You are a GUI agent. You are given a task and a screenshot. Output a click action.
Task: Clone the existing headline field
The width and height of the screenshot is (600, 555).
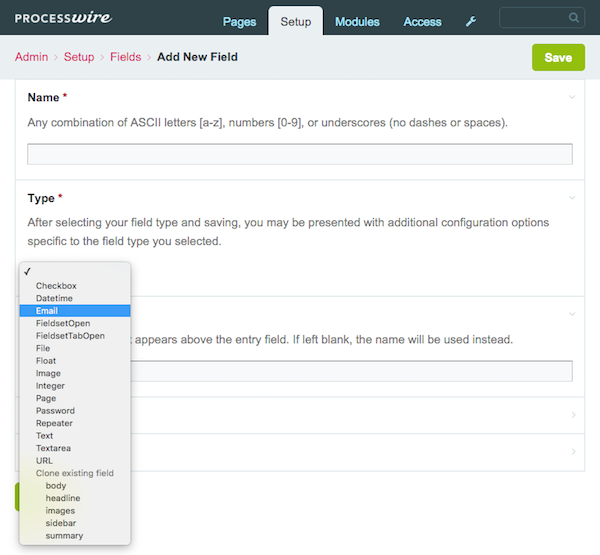tap(75, 498)
